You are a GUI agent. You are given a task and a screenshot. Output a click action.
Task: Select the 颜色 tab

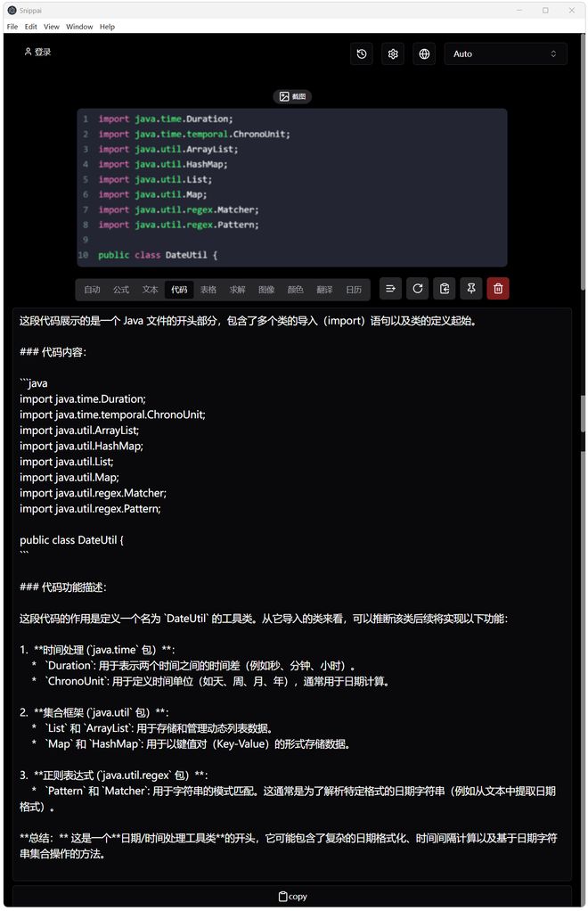click(x=296, y=290)
